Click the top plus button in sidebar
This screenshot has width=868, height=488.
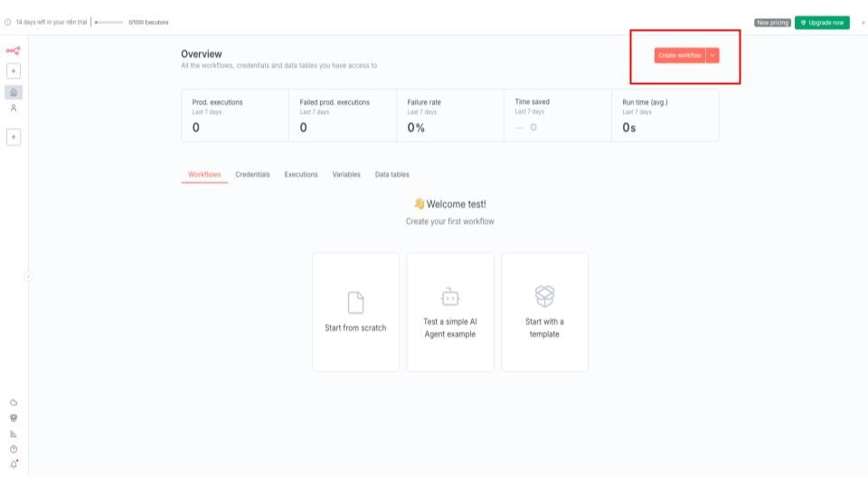click(14, 70)
